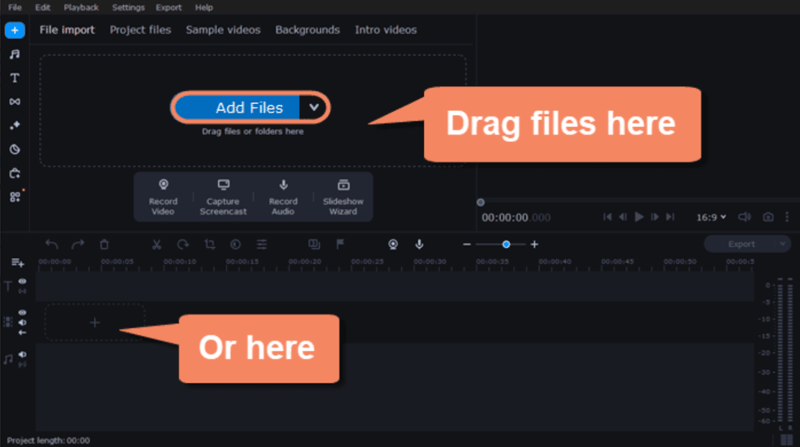Viewport: 800px width, 447px height.
Task: Toggle title track visibility eye
Action: coord(22,282)
